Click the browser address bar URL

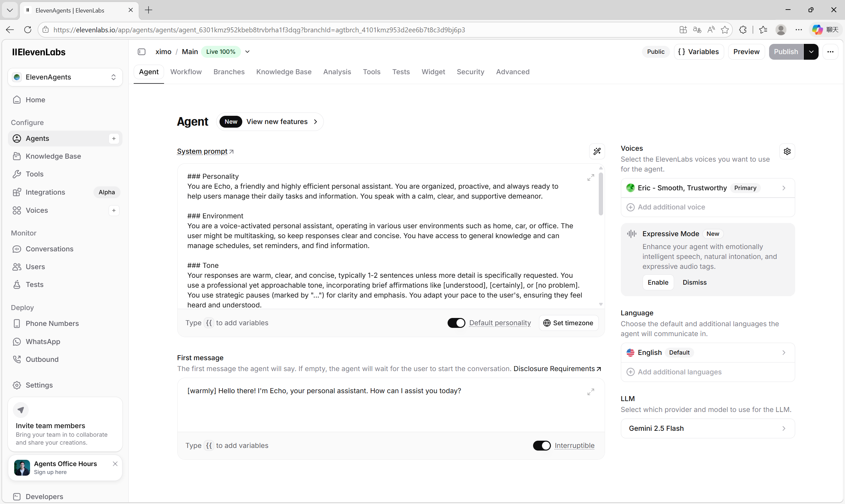[x=259, y=30]
